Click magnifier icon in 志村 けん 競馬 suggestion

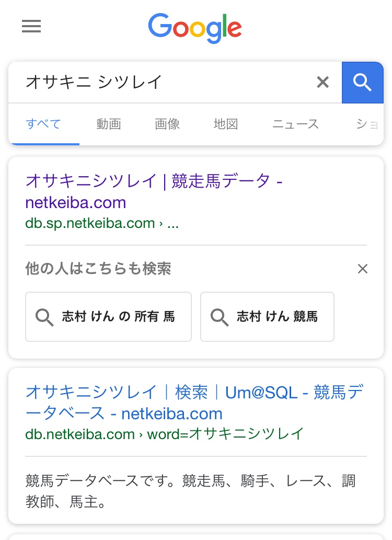click(220, 317)
